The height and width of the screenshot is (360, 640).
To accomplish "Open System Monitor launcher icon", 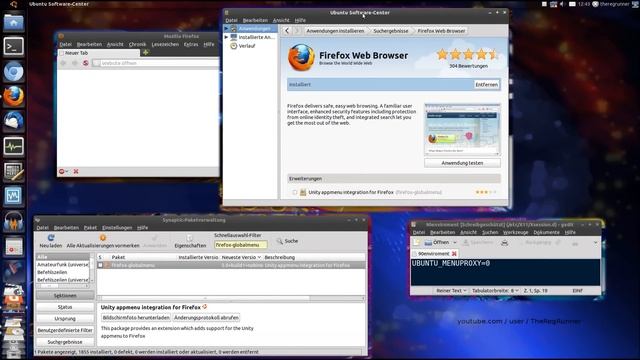I will click(x=13, y=146).
